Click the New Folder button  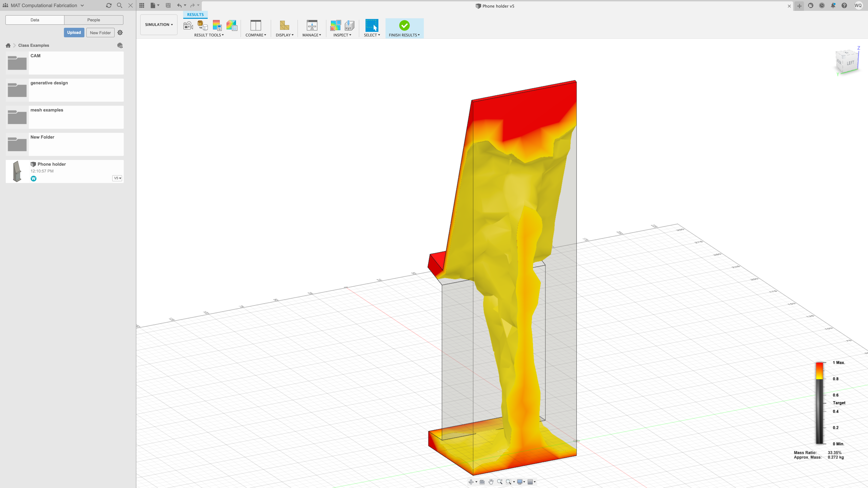pyautogui.click(x=100, y=33)
